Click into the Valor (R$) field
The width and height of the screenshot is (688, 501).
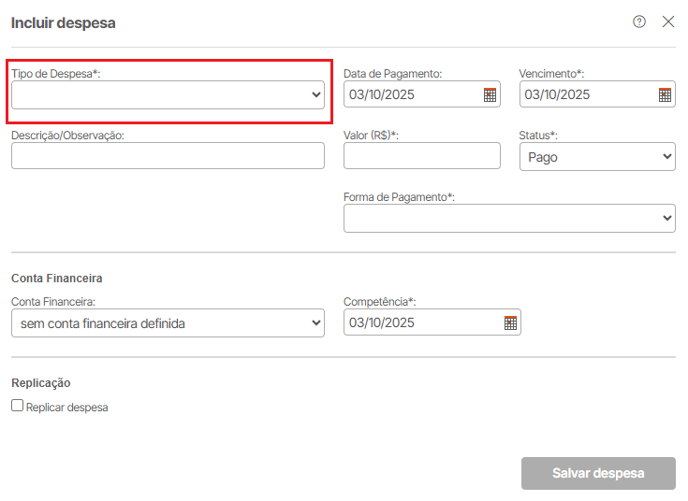coord(421,156)
